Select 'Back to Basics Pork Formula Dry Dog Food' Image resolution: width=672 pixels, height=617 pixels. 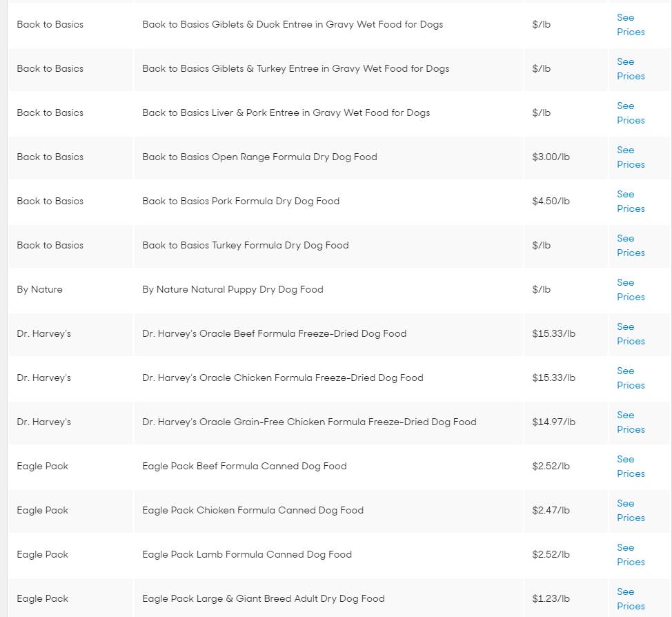pos(241,201)
